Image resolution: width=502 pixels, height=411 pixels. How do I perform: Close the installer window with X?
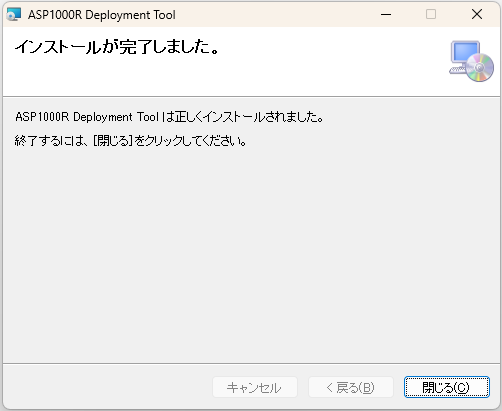[x=477, y=15]
